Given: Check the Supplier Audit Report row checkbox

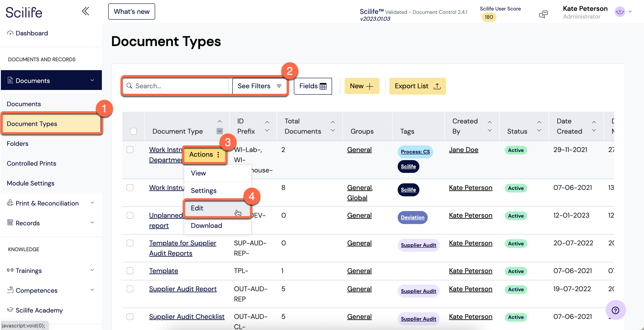Looking at the screenshot, I should (130, 289).
